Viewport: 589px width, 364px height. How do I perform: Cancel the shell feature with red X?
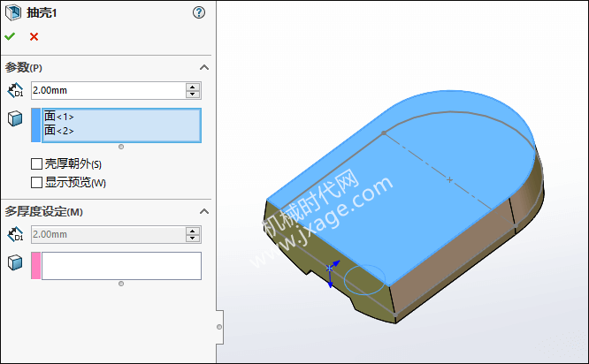[x=34, y=36]
